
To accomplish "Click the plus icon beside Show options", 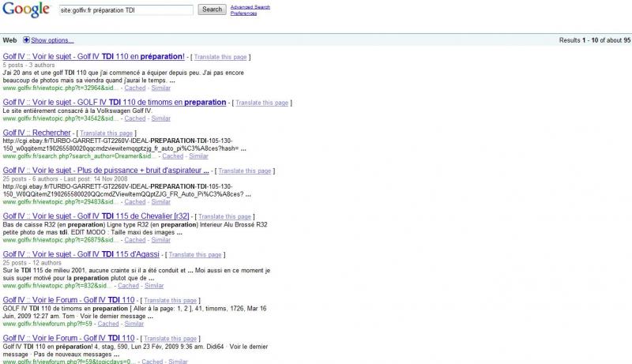I will pyautogui.click(x=26, y=39).
